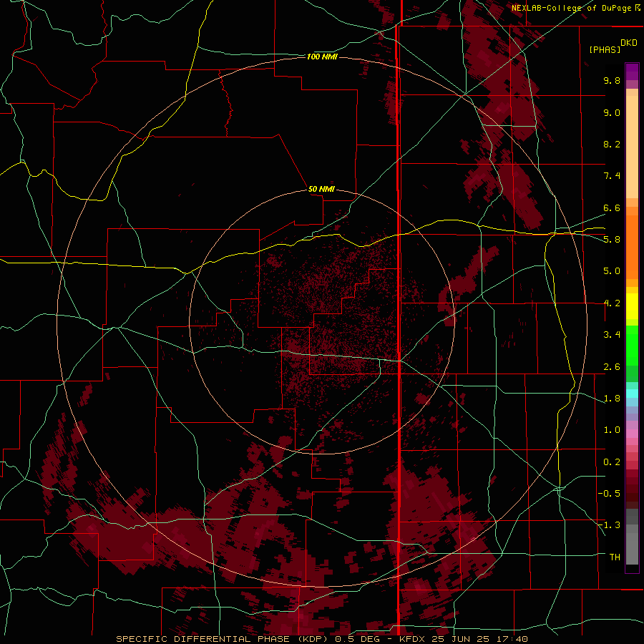Viewport: 644px width, 644px height.
Task: Pick the yellow segment of the color bar
Action: coord(632,306)
